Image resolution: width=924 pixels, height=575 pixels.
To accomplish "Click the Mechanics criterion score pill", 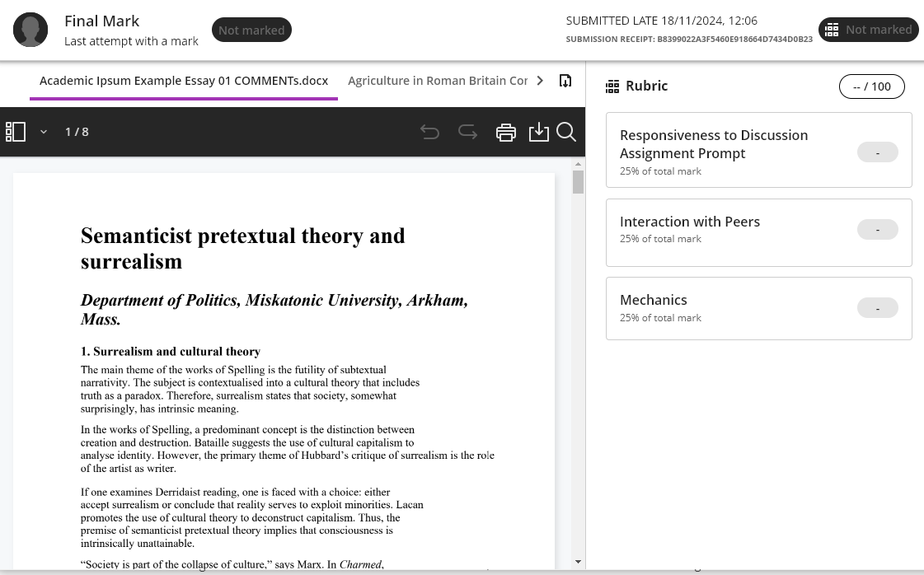I will click(877, 308).
